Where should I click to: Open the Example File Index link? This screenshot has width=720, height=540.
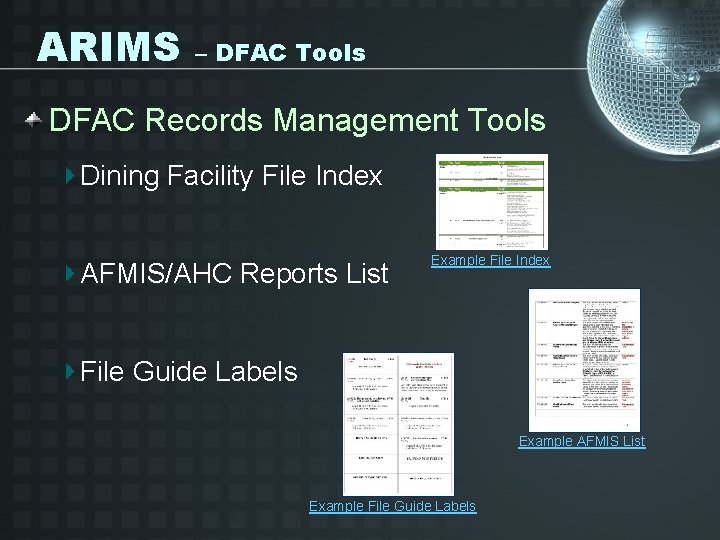click(x=490, y=260)
